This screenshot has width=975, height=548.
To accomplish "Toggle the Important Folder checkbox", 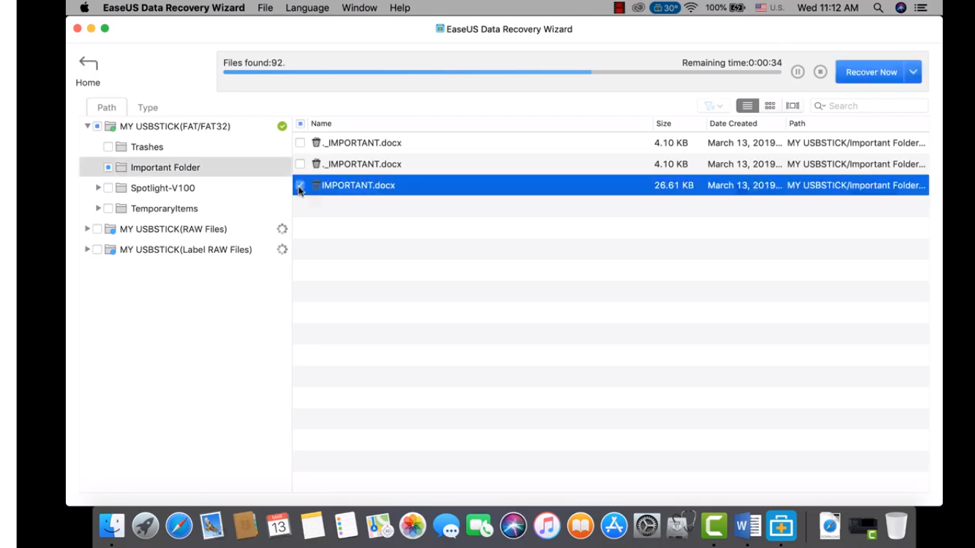I will (108, 167).
